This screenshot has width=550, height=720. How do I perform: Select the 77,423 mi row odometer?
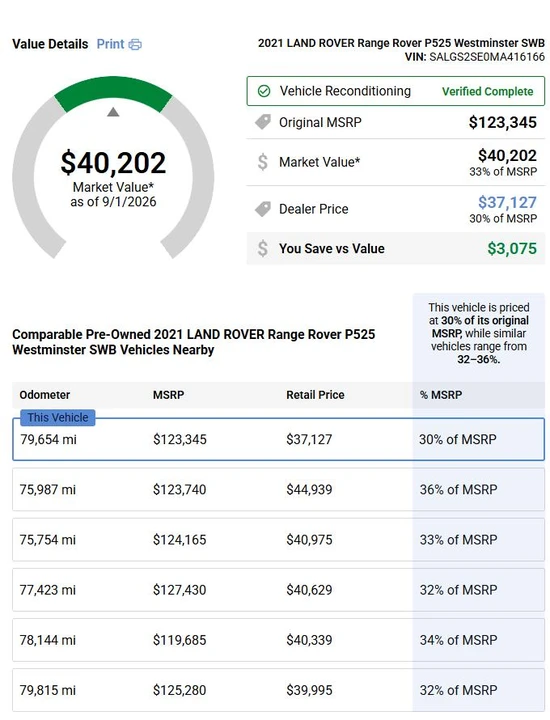[x=48, y=590]
